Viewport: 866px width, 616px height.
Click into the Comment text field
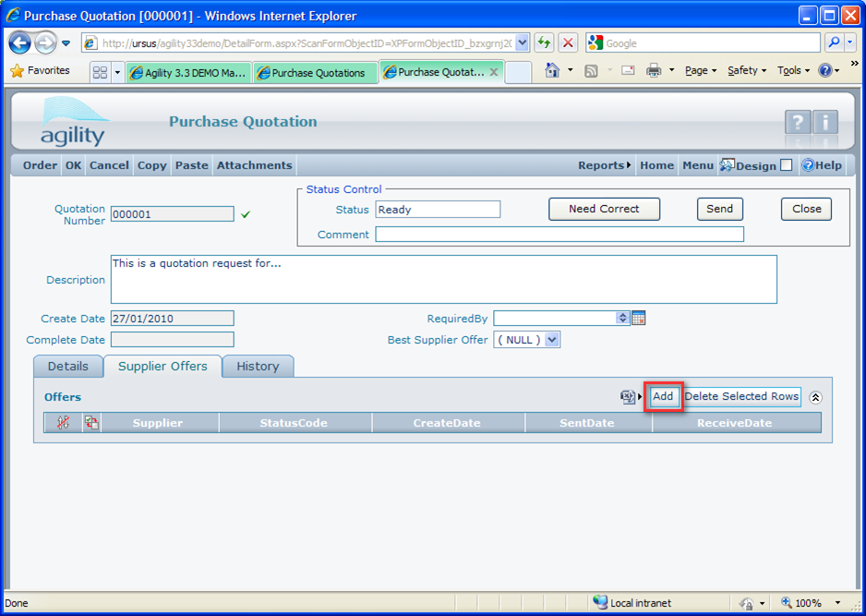(559, 235)
